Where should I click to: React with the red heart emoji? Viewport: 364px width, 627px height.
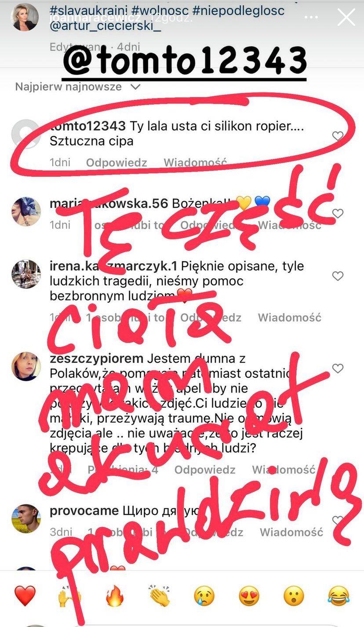pos(25,596)
